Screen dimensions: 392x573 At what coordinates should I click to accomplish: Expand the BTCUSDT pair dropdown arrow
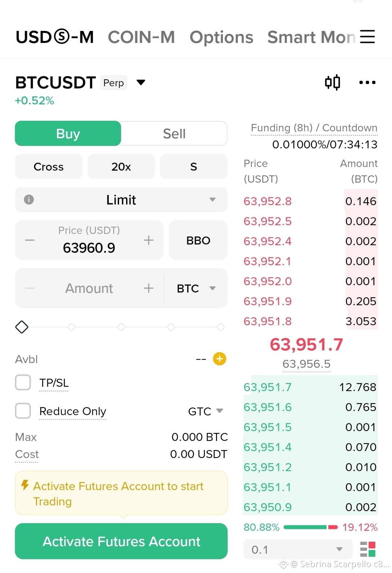[141, 83]
